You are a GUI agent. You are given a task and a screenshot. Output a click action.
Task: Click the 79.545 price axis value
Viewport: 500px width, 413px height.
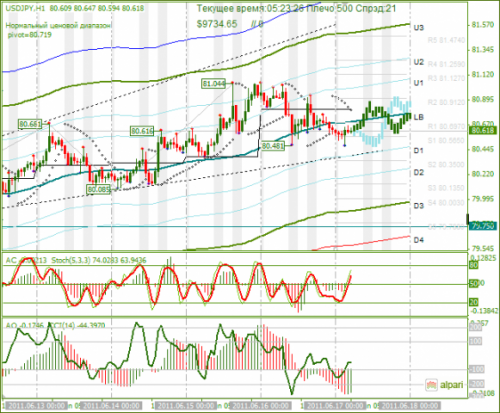pos(483,249)
